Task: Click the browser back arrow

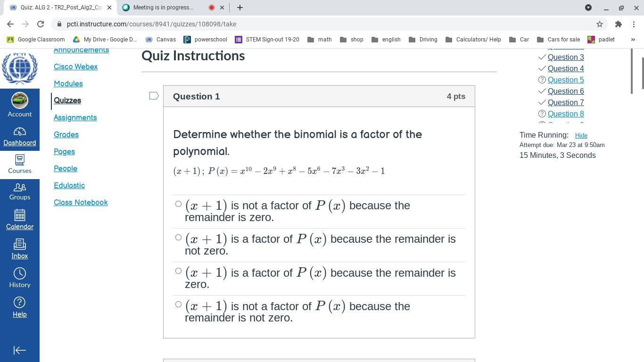Action: point(10,24)
